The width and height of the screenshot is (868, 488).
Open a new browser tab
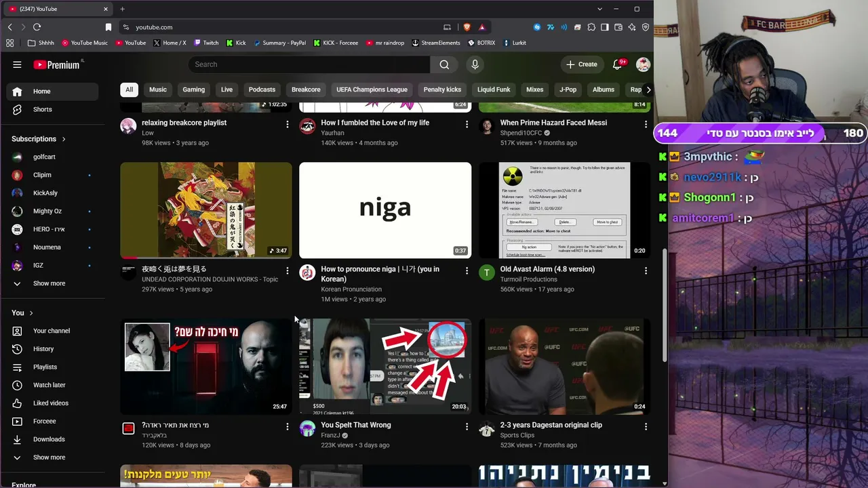coord(122,9)
